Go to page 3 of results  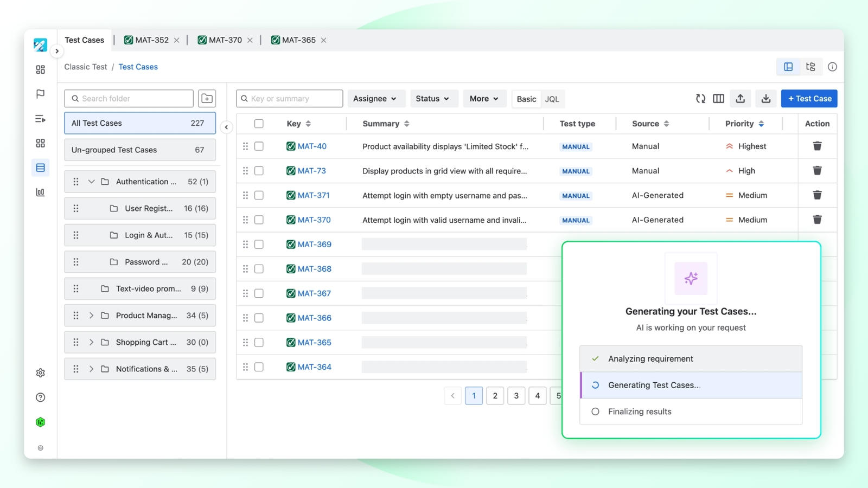pos(516,396)
